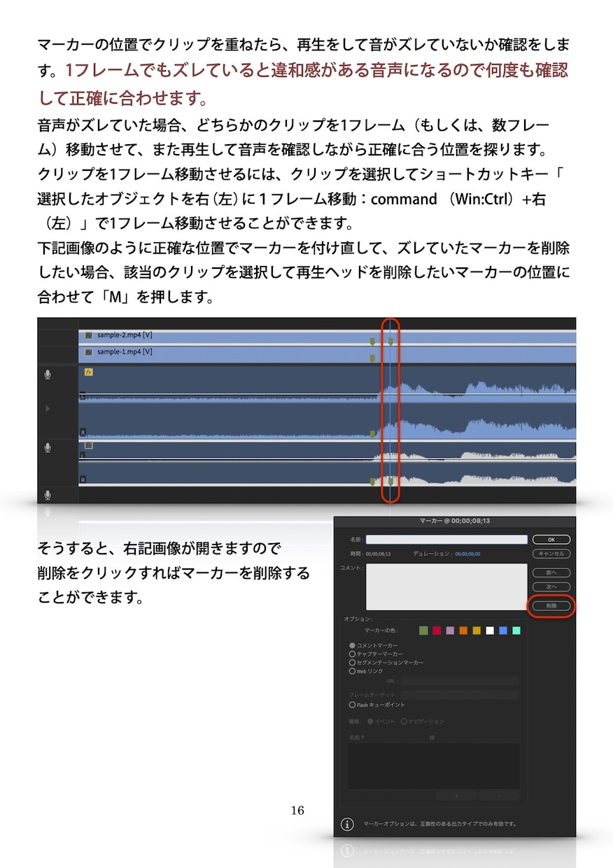
Task: Click the 時間 00;00;08;13 value in dialog
Action: point(378,554)
